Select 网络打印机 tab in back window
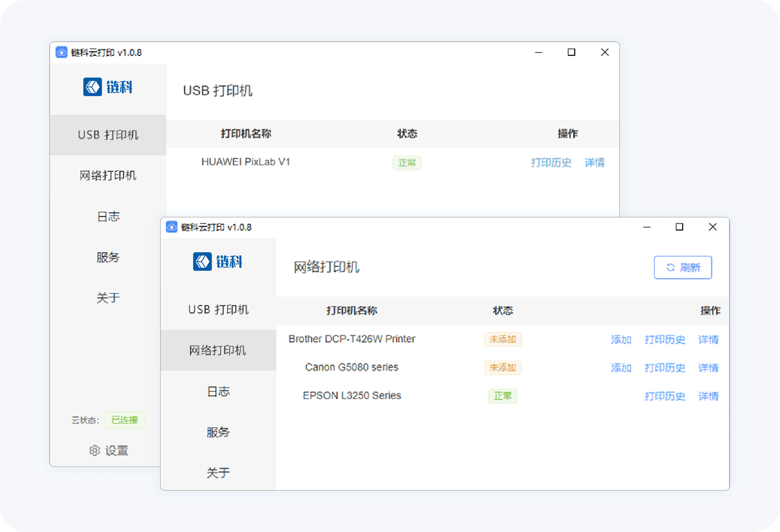Image resolution: width=780 pixels, height=532 pixels. 108,176
